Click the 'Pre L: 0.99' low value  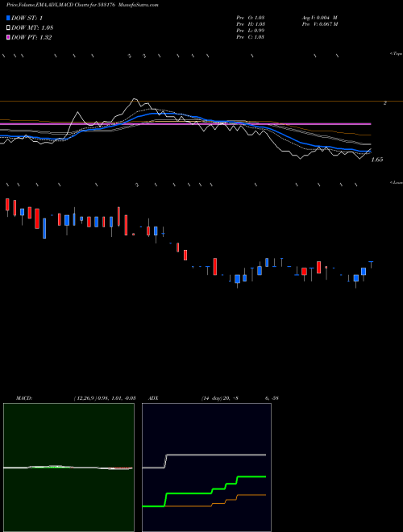pyautogui.click(x=251, y=31)
